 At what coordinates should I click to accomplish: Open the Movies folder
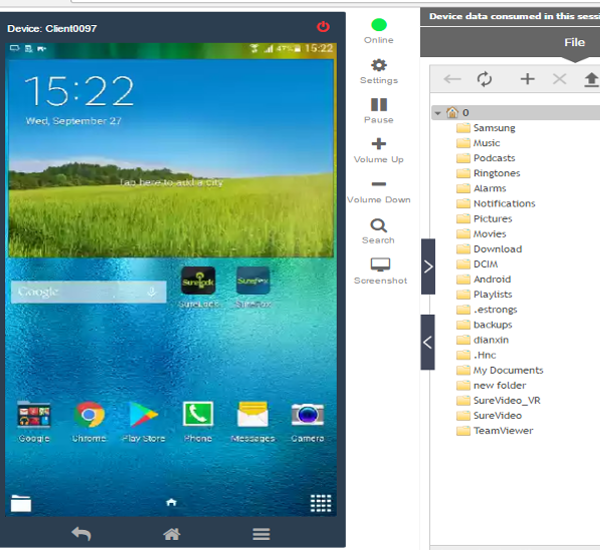coord(481,234)
